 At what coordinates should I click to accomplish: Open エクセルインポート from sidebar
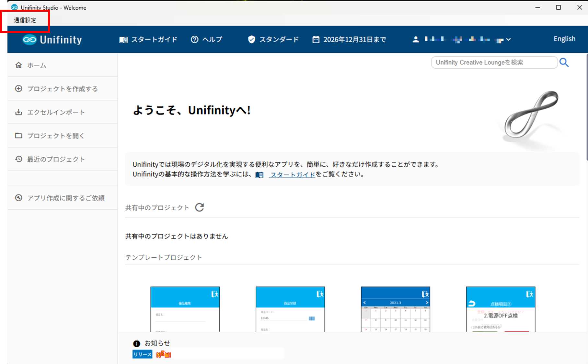click(56, 112)
